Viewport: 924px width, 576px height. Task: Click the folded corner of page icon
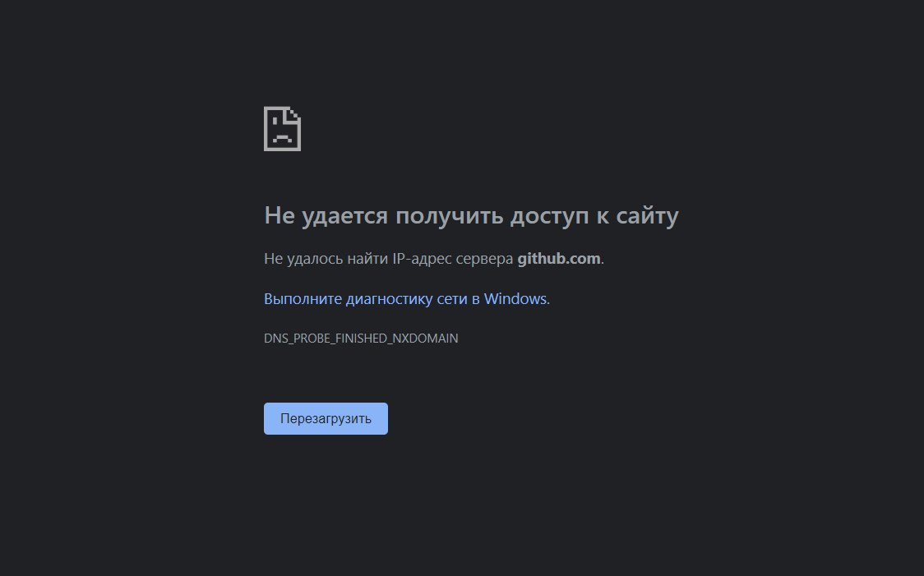[294, 113]
